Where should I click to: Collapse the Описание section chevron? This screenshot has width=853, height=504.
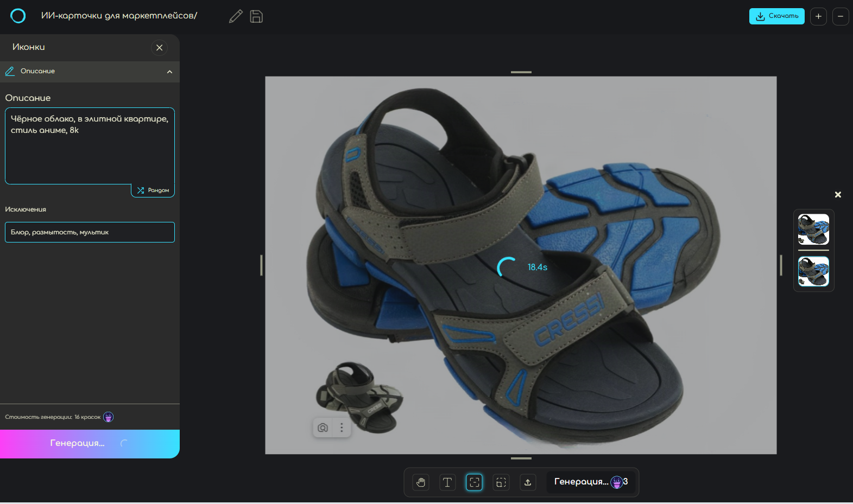[x=169, y=72]
